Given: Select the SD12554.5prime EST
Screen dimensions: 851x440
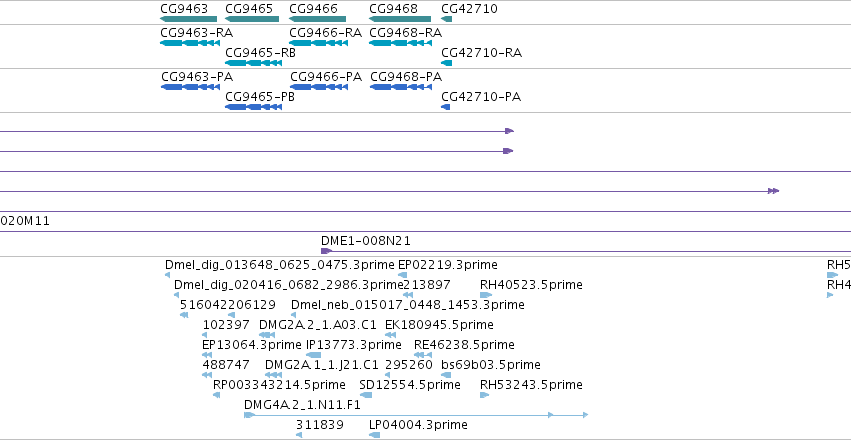Looking at the screenshot, I should tap(366, 395).
